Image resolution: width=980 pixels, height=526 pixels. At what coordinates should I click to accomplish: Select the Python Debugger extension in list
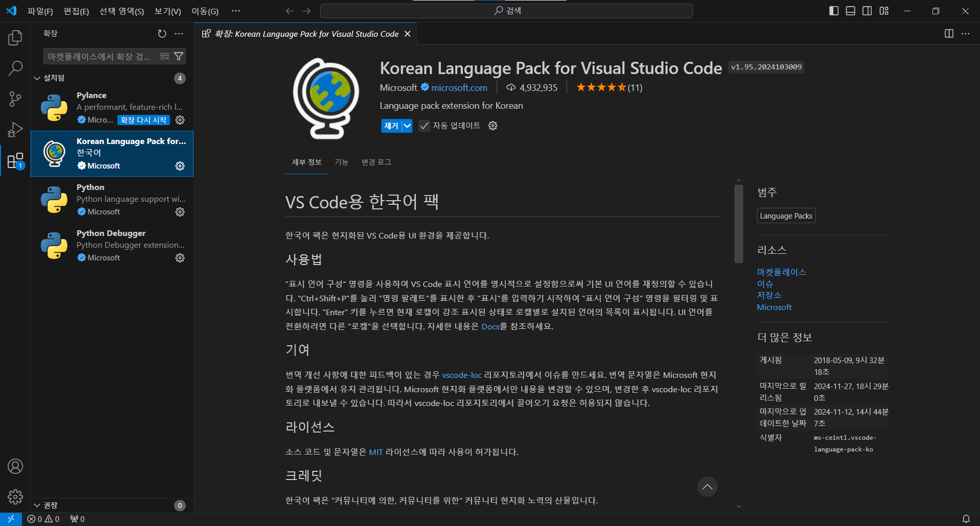point(112,246)
